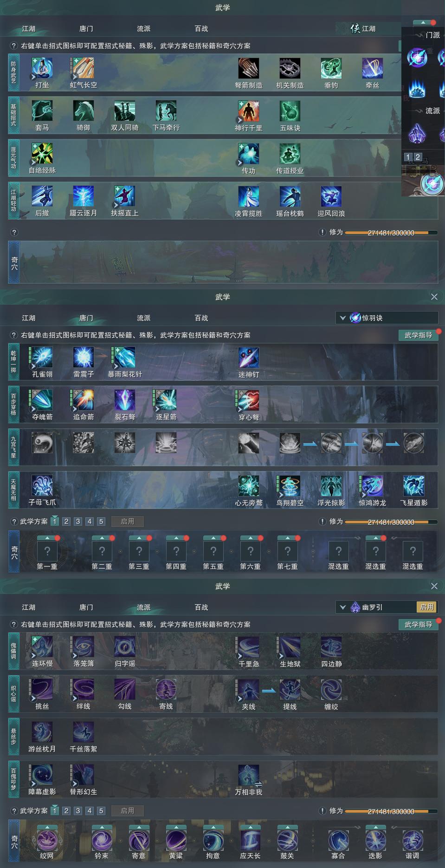Open the 惊羽诀 style dropdown
Image resolution: width=445 pixels, height=868 pixels.
[387, 318]
